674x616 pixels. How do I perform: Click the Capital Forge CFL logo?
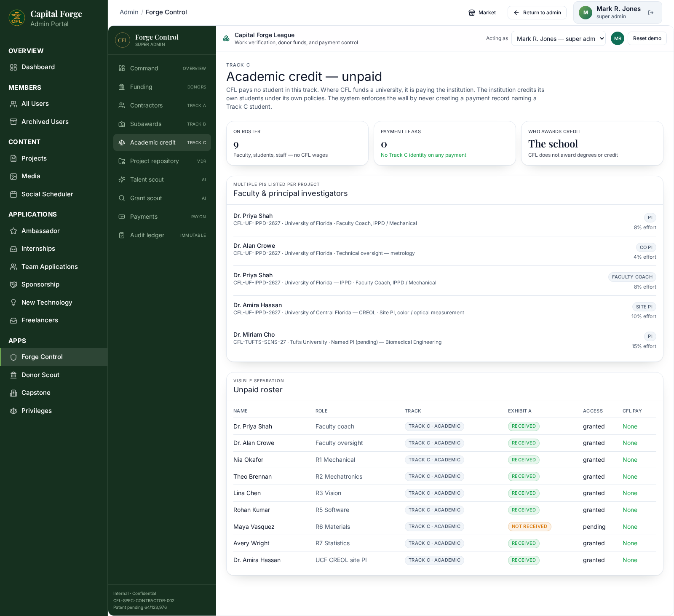(17, 18)
